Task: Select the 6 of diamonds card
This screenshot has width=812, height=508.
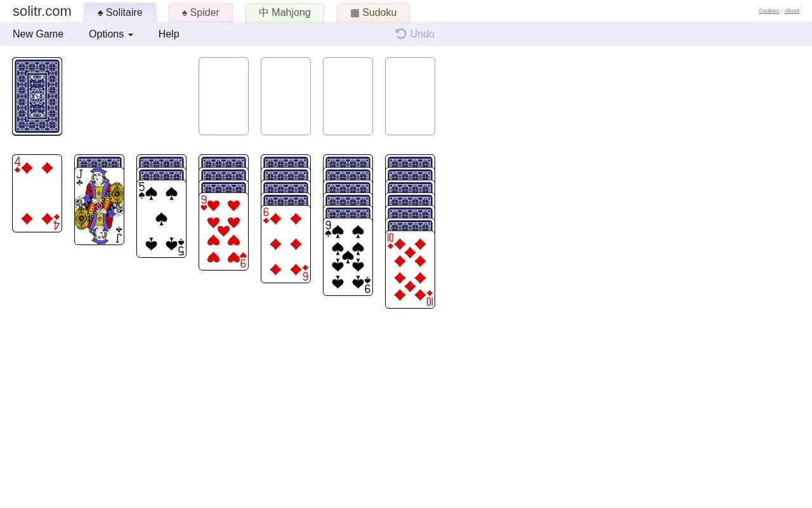Action: 285,244
